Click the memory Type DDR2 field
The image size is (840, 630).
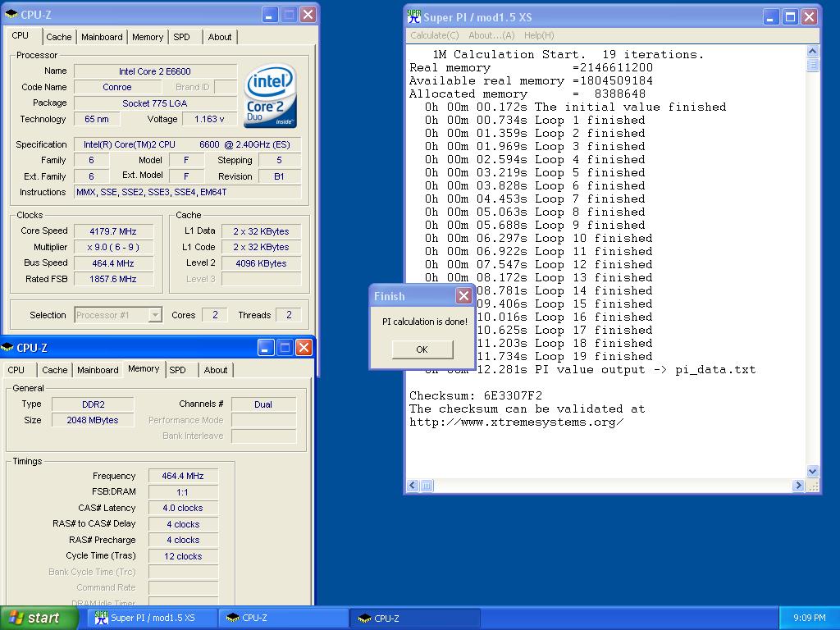click(x=94, y=404)
